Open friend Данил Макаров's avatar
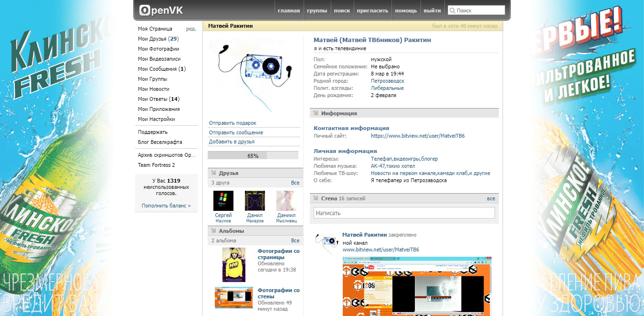 pos(255,201)
